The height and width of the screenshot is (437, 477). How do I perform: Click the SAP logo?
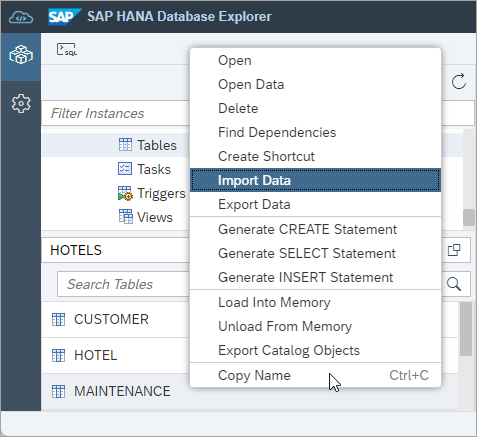[x=65, y=17]
